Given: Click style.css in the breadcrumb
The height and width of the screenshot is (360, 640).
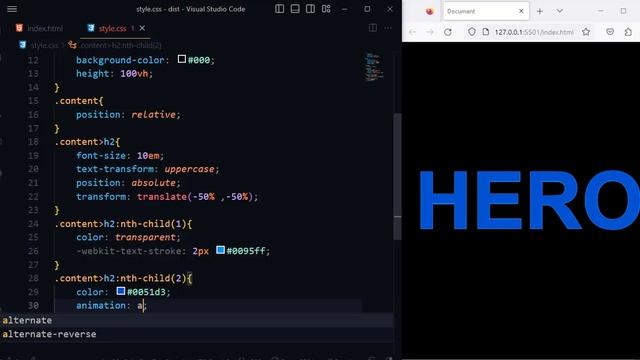Looking at the screenshot, I should (44, 45).
